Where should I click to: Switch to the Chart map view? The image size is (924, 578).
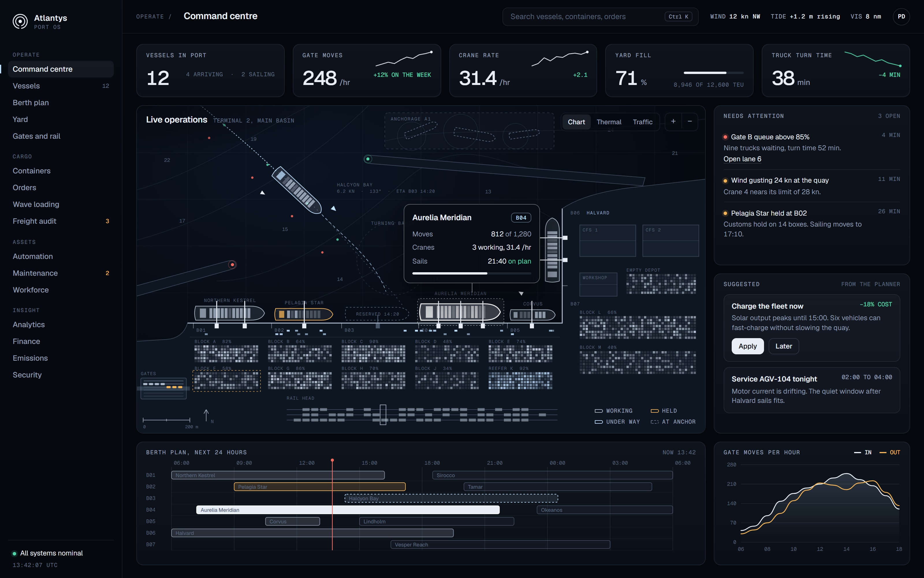tap(576, 122)
